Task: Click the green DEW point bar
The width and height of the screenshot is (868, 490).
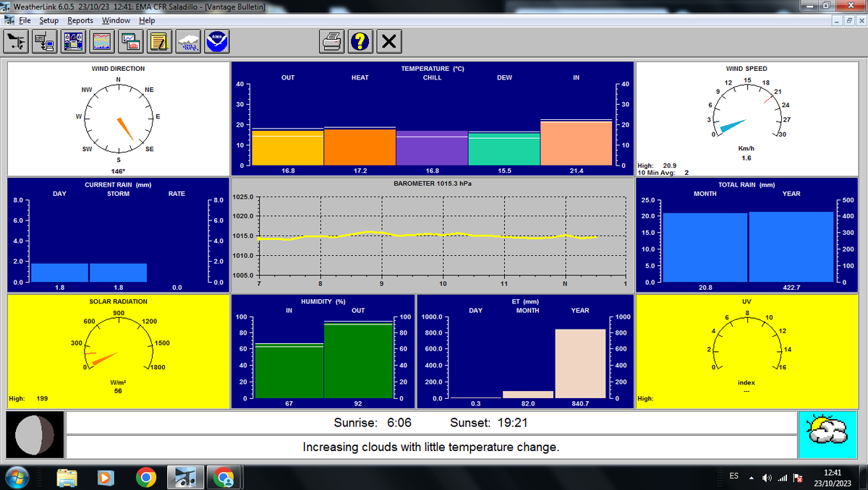Action: [x=504, y=148]
